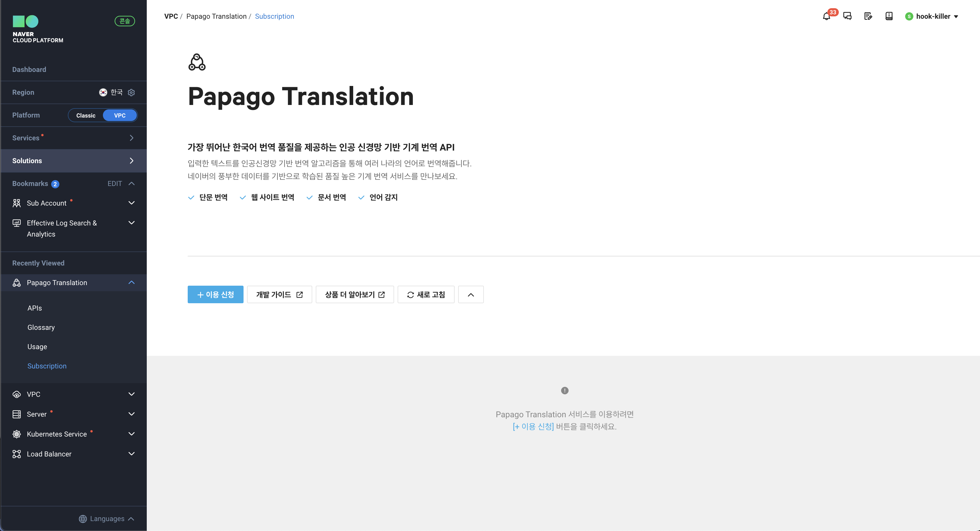Open the Usage menu item
Image resolution: width=980 pixels, height=531 pixels.
coord(37,347)
